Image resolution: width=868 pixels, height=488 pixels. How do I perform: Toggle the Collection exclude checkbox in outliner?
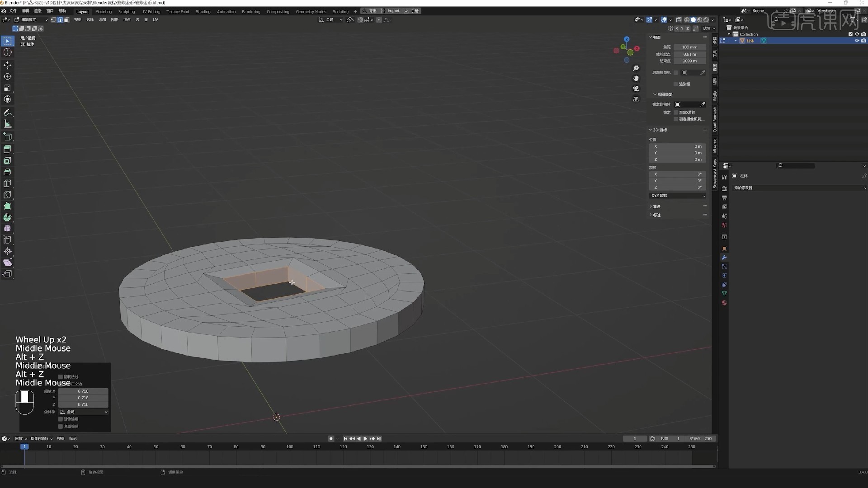850,34
